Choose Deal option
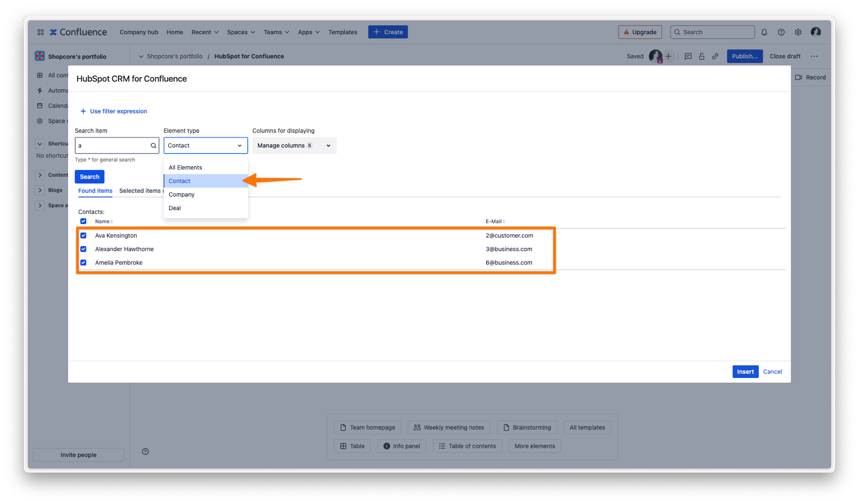 tap(206, 208)
